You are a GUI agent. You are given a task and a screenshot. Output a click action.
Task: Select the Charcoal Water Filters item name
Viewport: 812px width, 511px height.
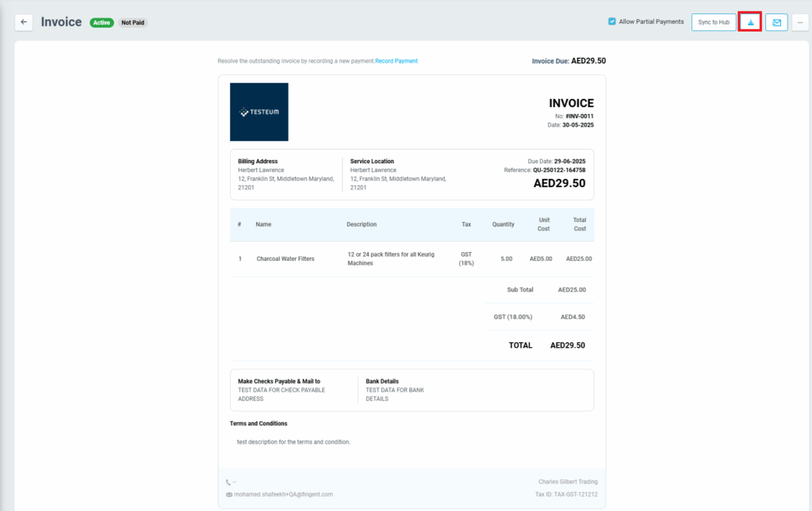click(x=285, y=259)
